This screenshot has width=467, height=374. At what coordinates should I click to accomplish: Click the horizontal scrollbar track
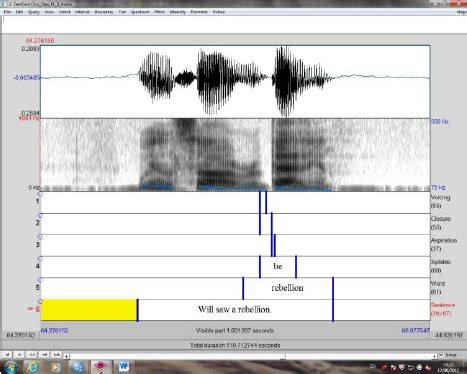[x=251, y=356]
